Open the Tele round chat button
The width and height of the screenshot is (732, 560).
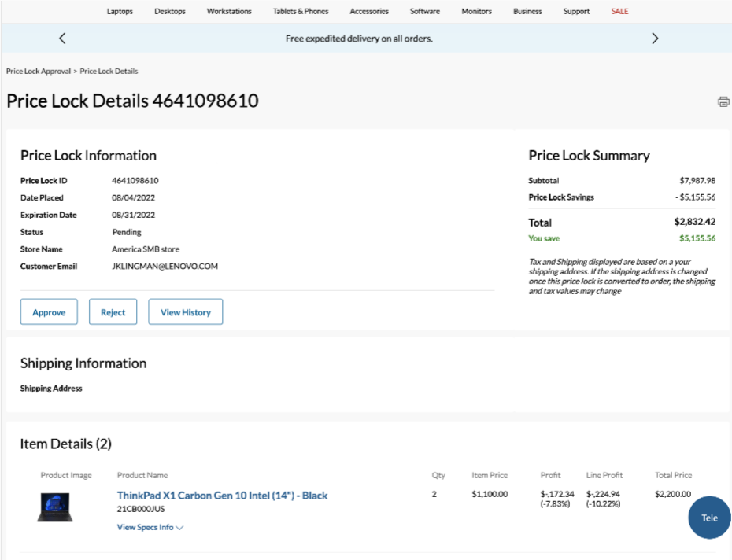coord(709,518)
